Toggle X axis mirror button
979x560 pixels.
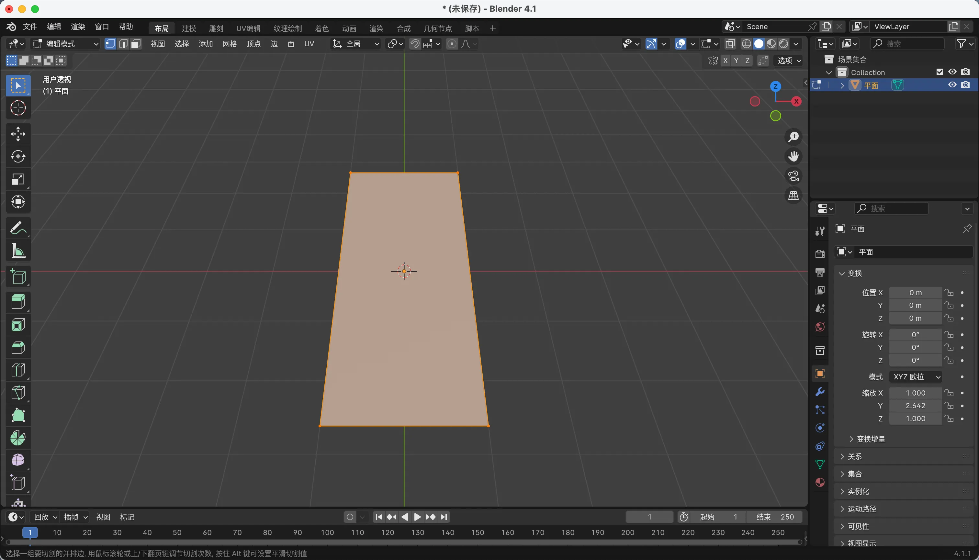(726, 61)
